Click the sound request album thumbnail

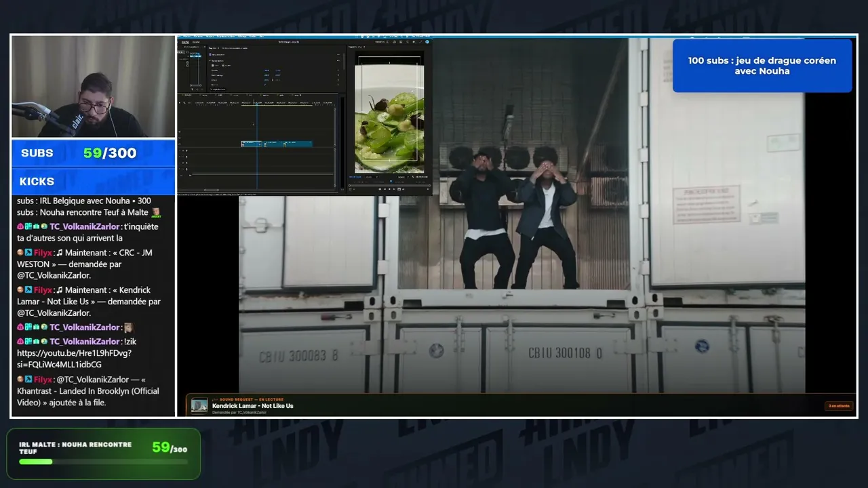[x=199, y=405]
